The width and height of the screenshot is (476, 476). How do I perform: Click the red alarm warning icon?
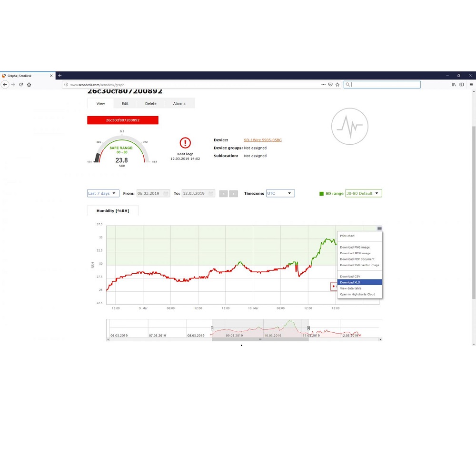(185, 143)
